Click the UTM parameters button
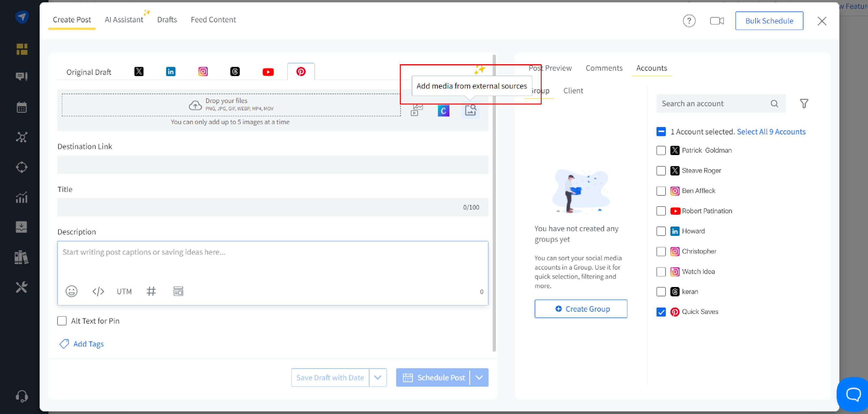 [x=124, y=291]
